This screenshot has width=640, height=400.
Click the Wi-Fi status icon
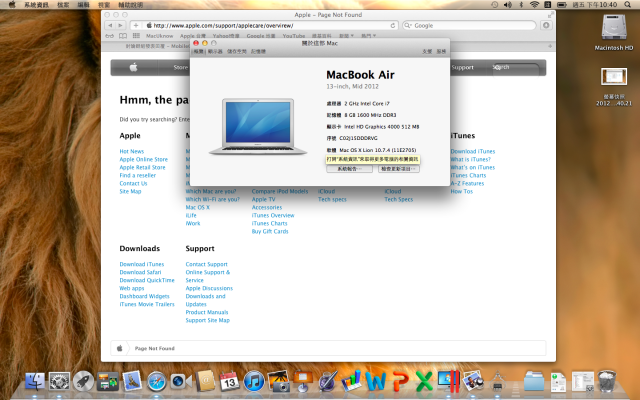pyautogui.click(x=534, y=4)
